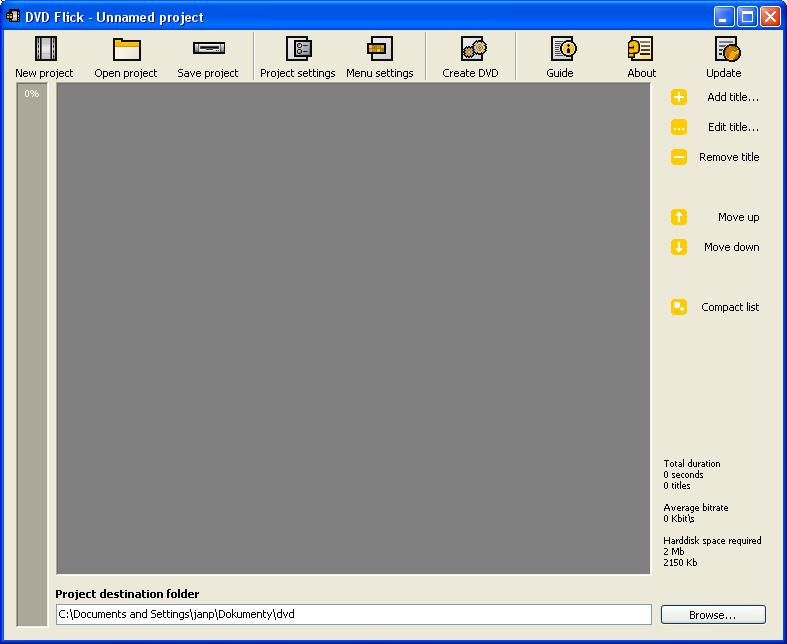Show the About dialog

[x=641, y=56]
